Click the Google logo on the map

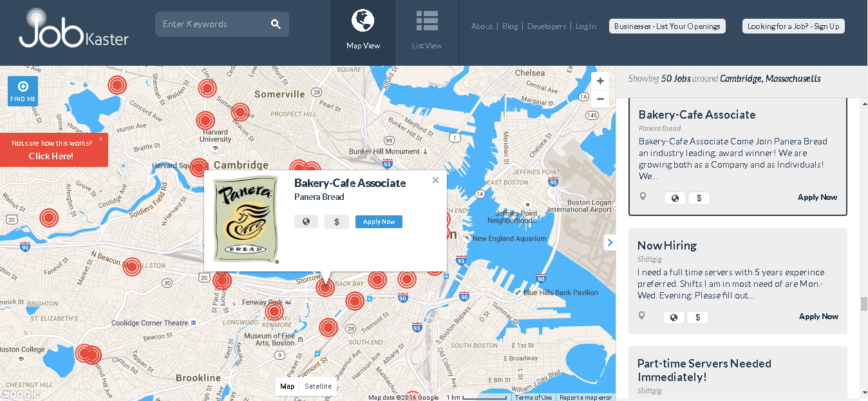point(20,393)
